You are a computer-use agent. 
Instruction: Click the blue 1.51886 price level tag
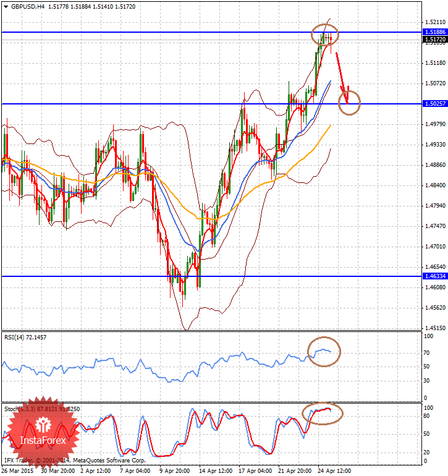[x=435, y=32]
